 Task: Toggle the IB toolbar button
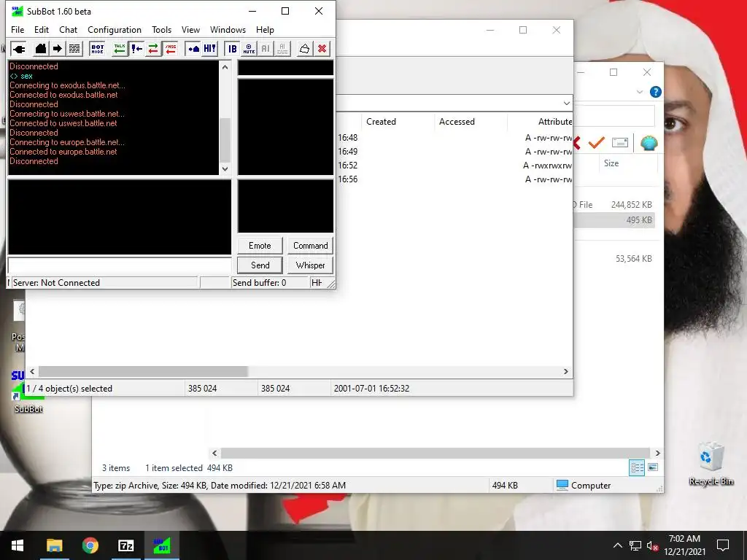point(233,49)
